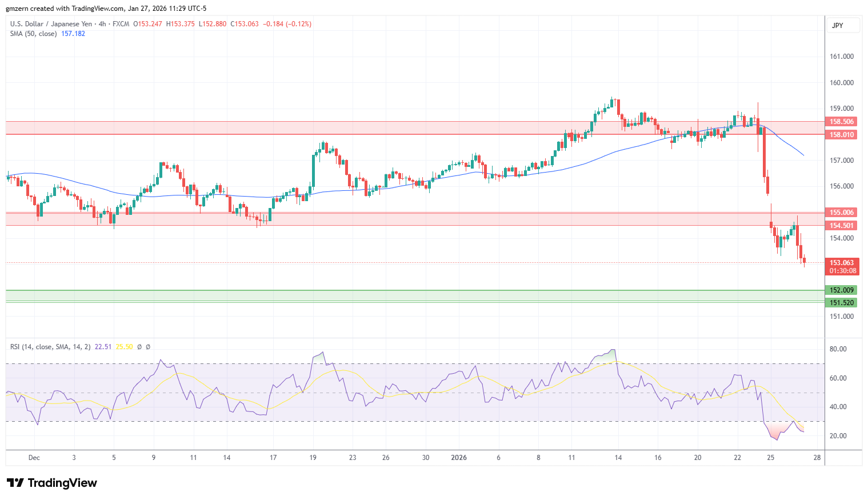The image size is (868, 500).
Task: Click the 152.009 support price label
Action: [x=842, y=290]
